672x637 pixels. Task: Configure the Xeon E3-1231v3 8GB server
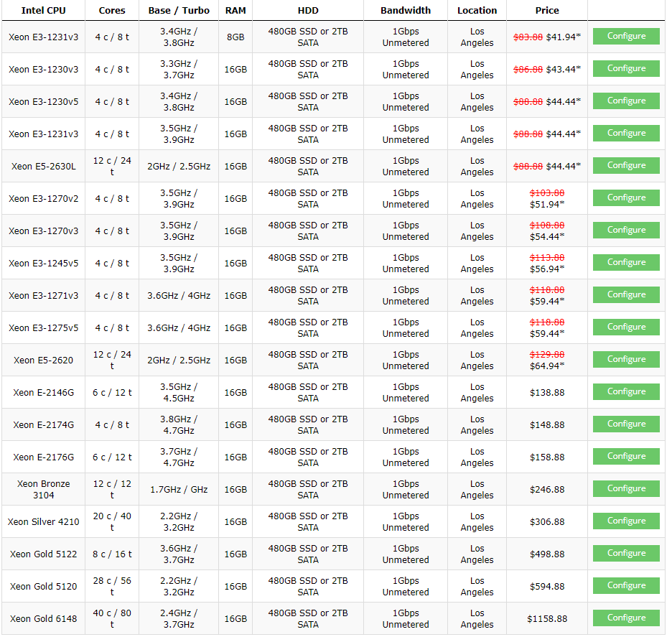tap(626, 37)
